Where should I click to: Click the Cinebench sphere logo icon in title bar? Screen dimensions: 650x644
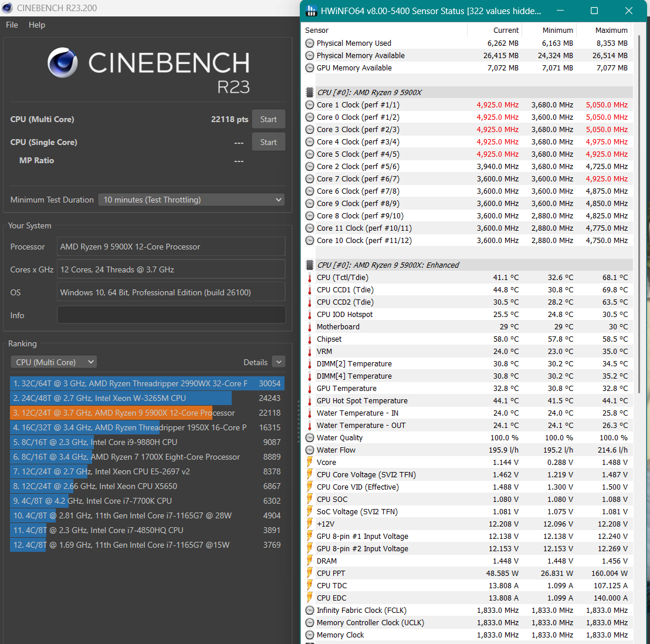click(x=8, y=8)
